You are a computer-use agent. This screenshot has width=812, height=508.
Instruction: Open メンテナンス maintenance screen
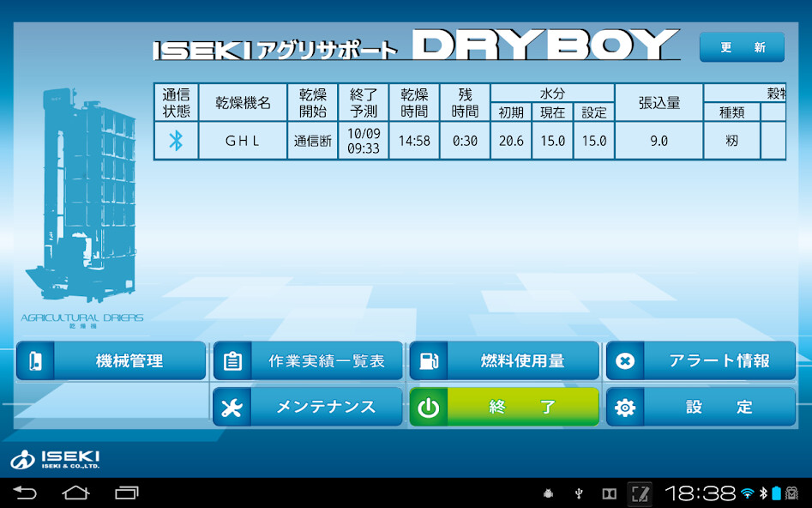[x=308, y=407]
